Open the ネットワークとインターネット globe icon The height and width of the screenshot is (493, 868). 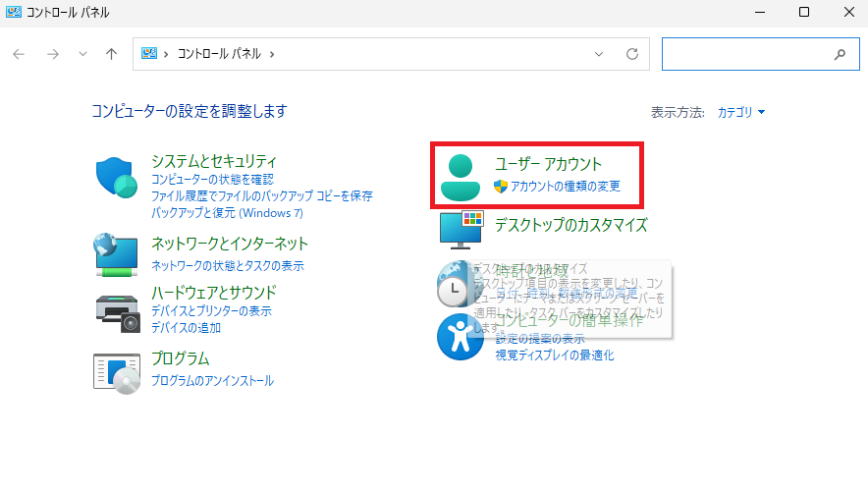(117, 253)
